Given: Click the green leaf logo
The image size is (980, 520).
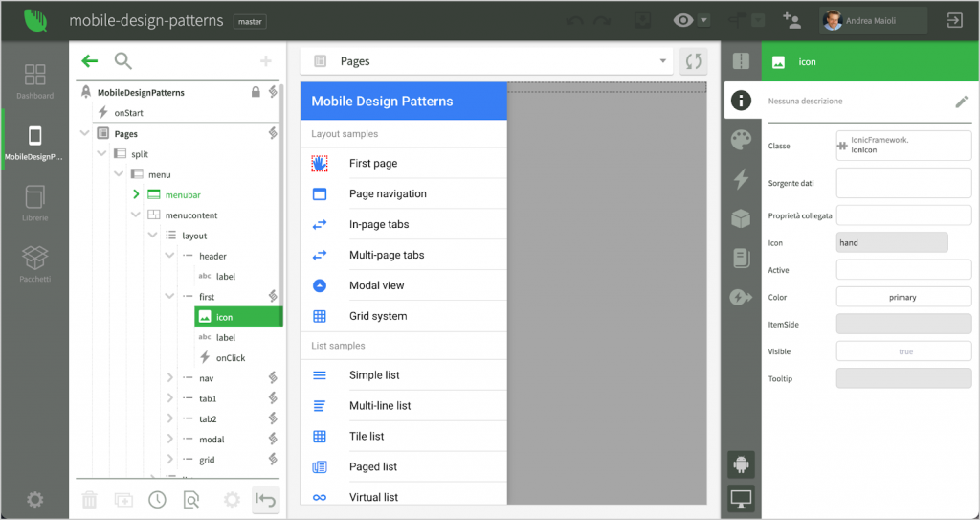Looking at the screenshot, I should pos(35,20).
